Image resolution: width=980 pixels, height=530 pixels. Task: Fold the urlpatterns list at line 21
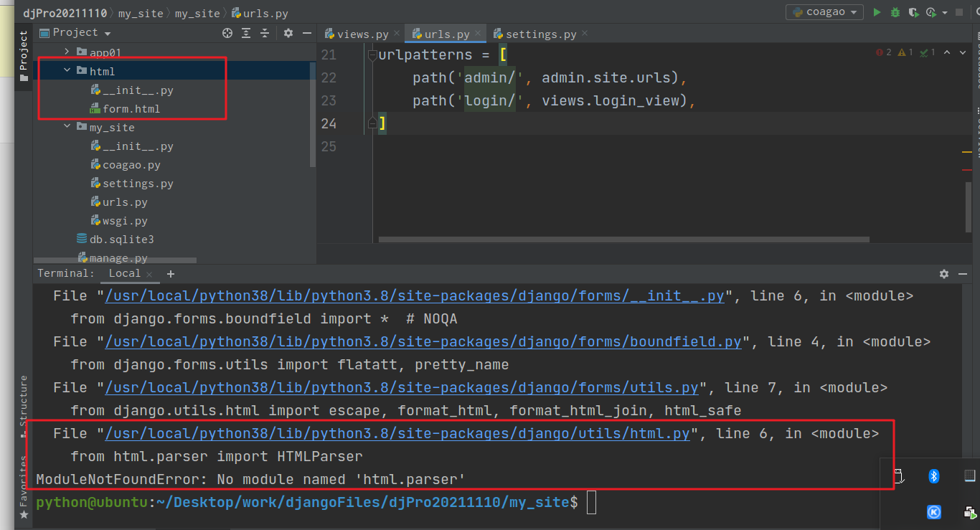[372, 55]
